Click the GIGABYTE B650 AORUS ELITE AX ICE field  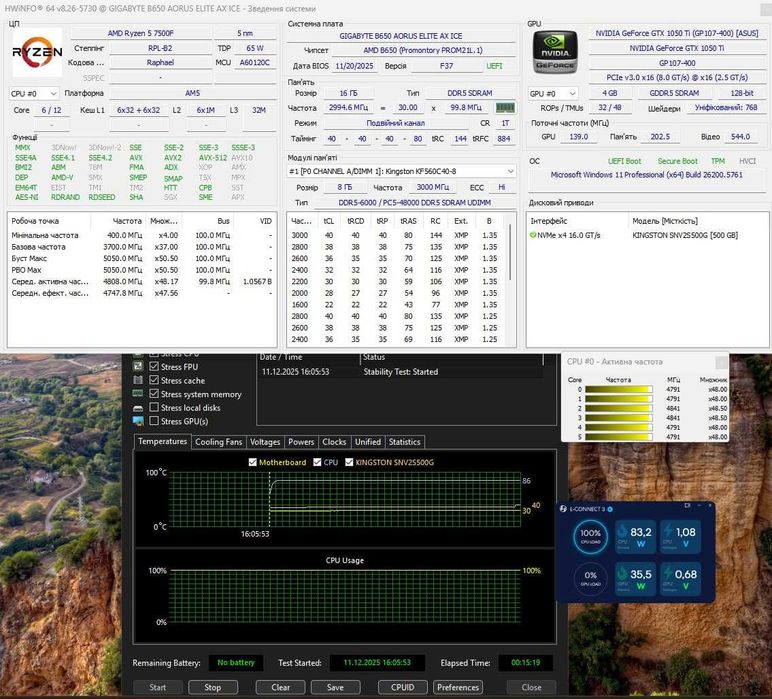tap(400, 36)
